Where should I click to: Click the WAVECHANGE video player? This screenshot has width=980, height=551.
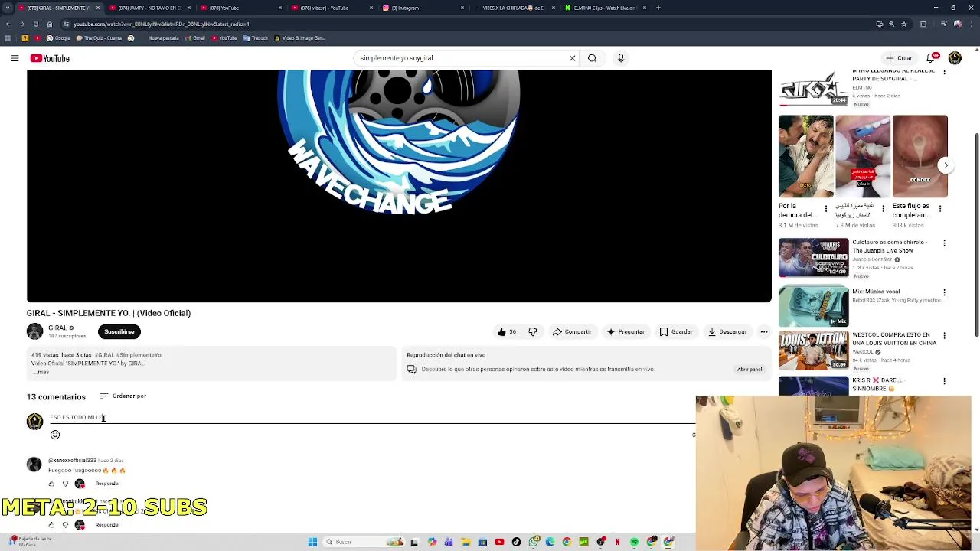click(x=399, y=186)
